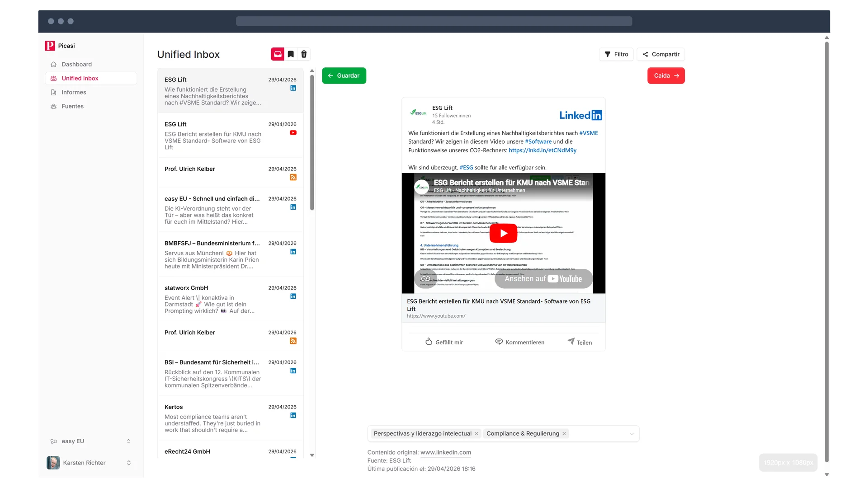Click Karsten Richter profile avatar
Viewport: 868px width, 488px height.
click(x=53, y=463)
